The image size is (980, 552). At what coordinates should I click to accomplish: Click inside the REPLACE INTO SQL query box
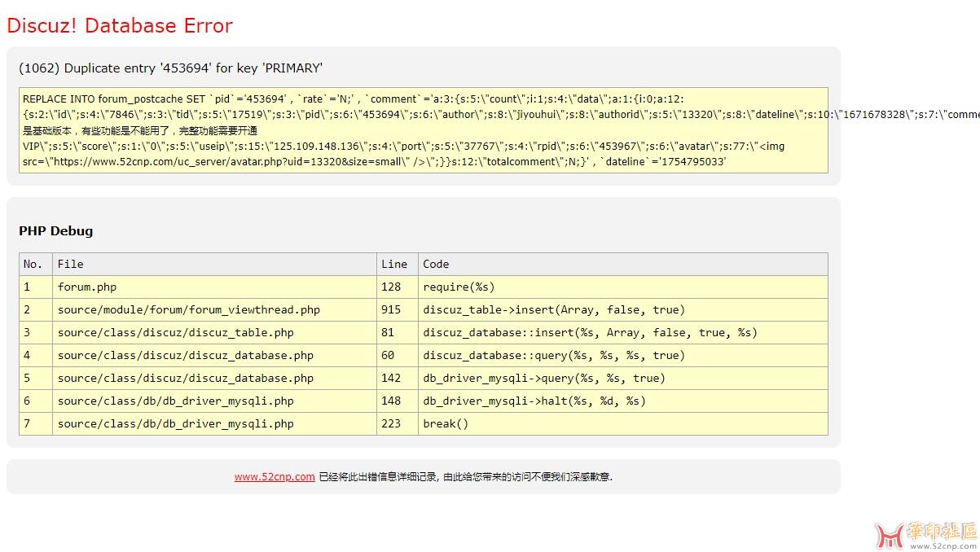(424, 130)
